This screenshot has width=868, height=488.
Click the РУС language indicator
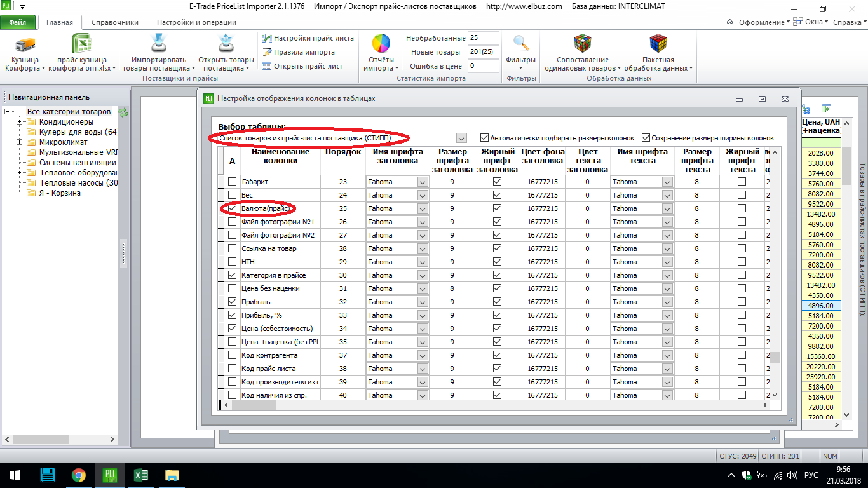click(811, 475)
